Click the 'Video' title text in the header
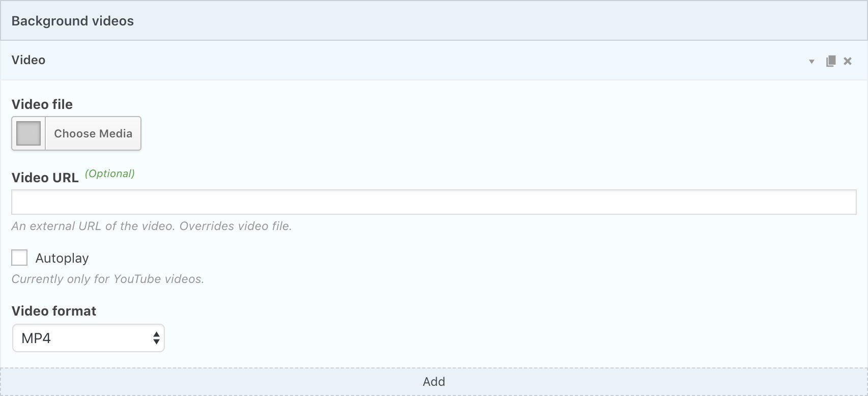868x396 pixels. coord(28,60)
